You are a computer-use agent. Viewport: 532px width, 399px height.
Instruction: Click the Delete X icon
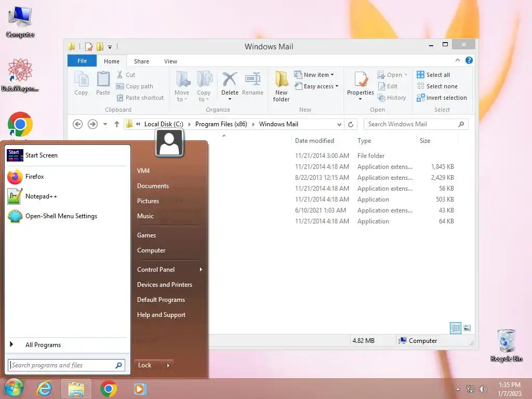(x=230, y=79)
